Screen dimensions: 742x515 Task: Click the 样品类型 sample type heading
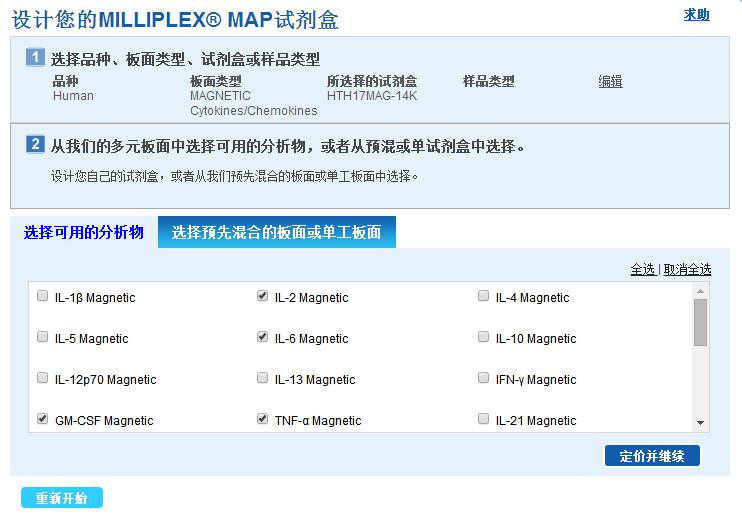coord(488,81)
